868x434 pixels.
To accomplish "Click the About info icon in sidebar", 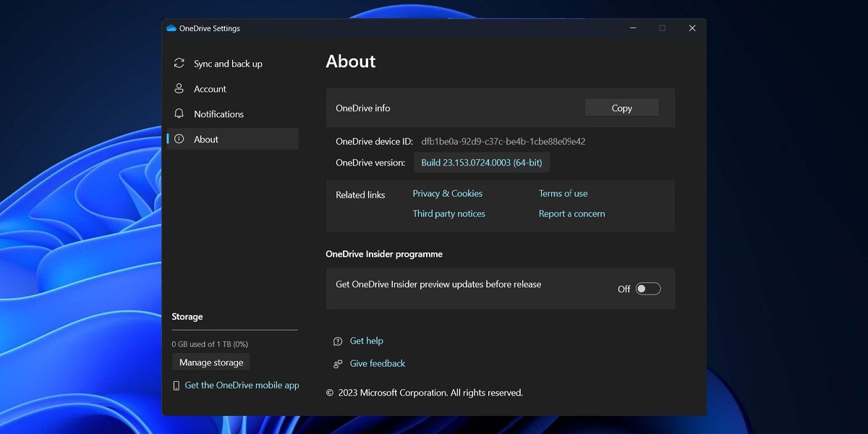I will point(179,139).
